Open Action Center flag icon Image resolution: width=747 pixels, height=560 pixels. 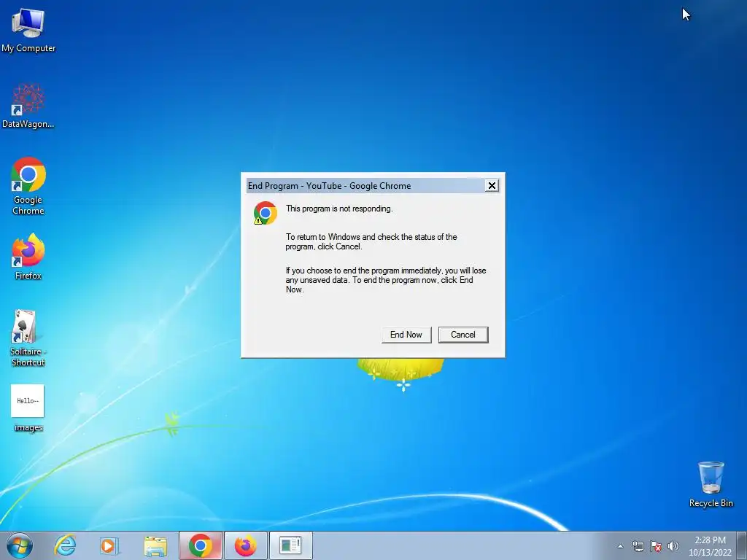click(656, 546)
